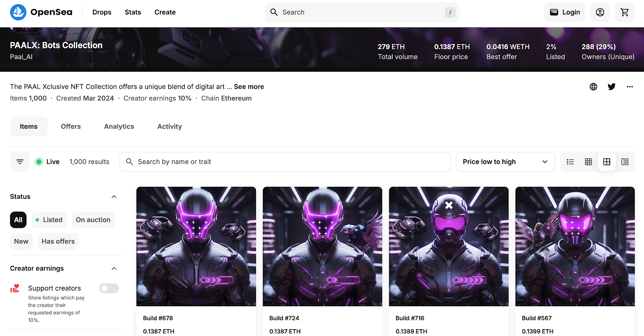
Task: Open the Build #724 thumbnail
Action: pos(322,246)
